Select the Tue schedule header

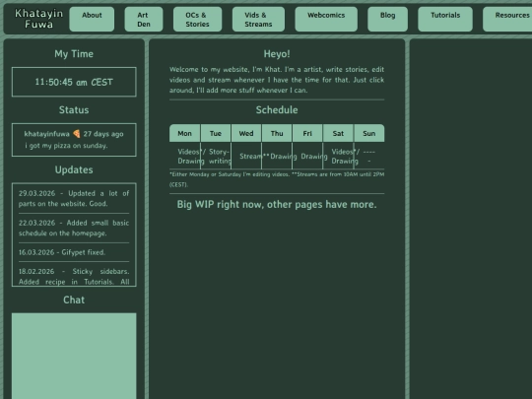pos(216,133)
